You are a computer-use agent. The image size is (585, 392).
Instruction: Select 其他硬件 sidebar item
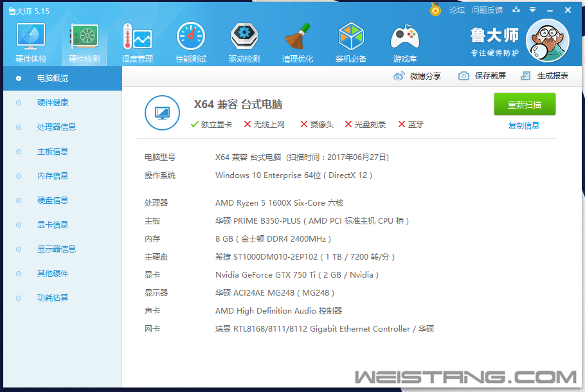coord(63,274)
